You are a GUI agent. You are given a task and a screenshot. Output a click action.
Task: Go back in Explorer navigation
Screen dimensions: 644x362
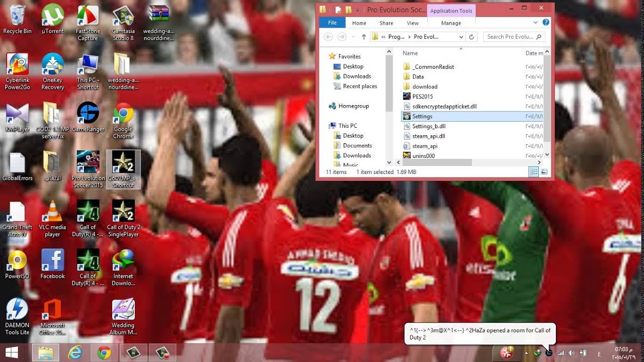329,37
